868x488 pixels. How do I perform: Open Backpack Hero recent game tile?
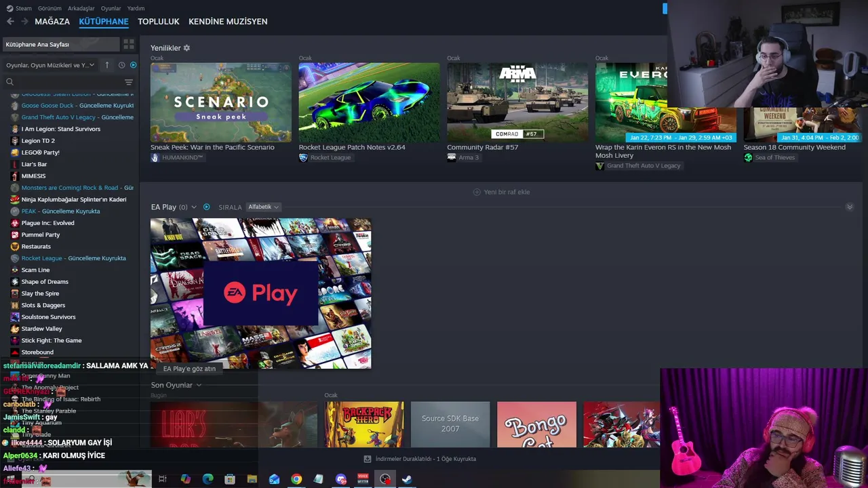(364, 424)
